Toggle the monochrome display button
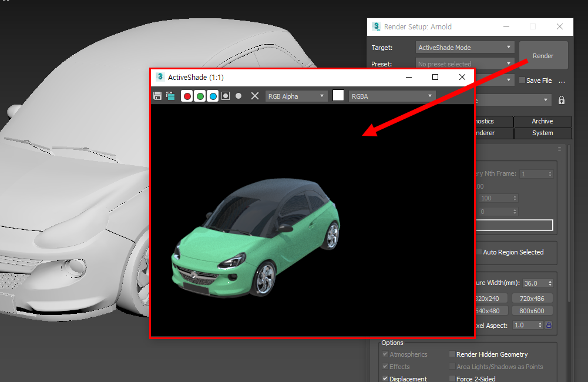The image size is (588, 382). (238, 96)
